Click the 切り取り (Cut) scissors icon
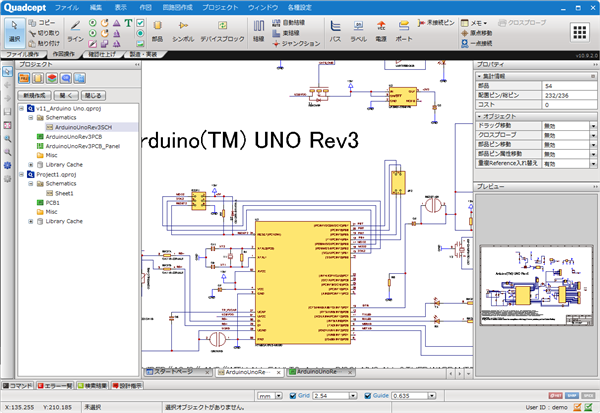This screenshot has height=413, width=600. tap(32, 33)
